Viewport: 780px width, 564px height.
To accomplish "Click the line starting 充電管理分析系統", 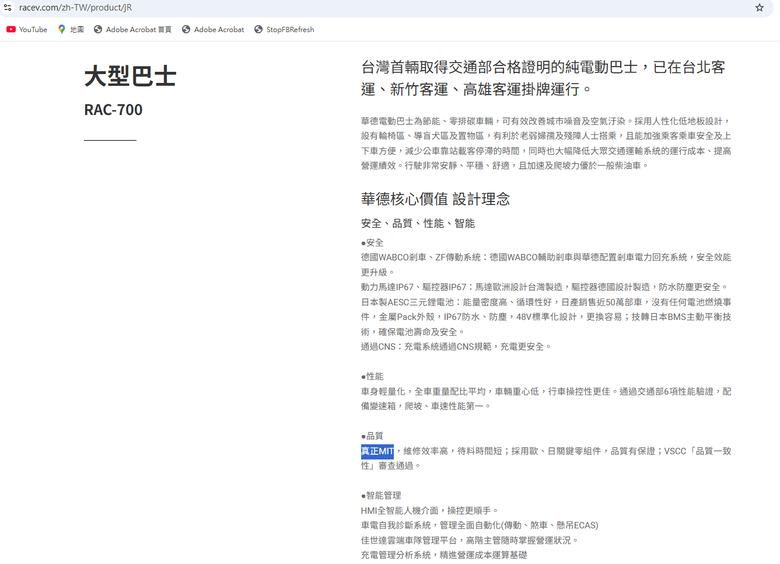I will [x=444, y=555].
